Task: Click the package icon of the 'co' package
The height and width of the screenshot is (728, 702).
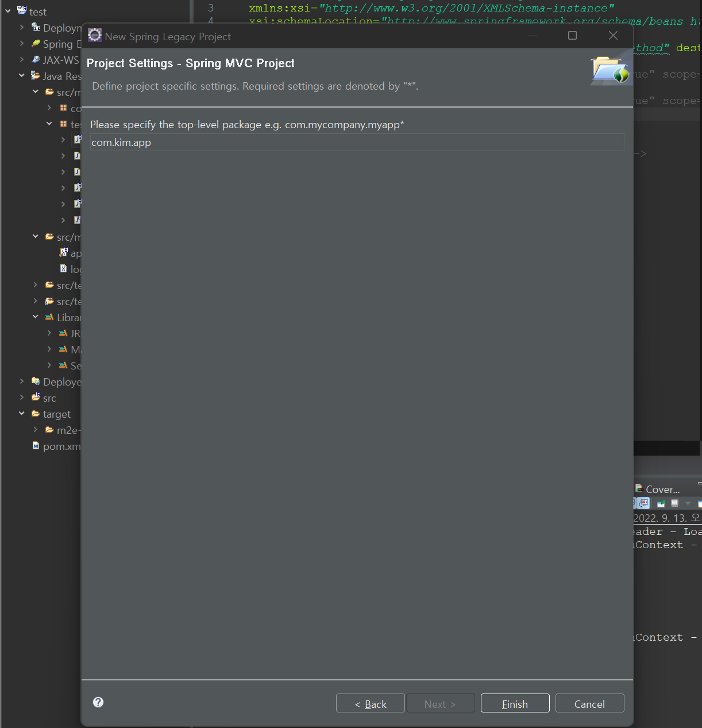Action: point(63,107)
